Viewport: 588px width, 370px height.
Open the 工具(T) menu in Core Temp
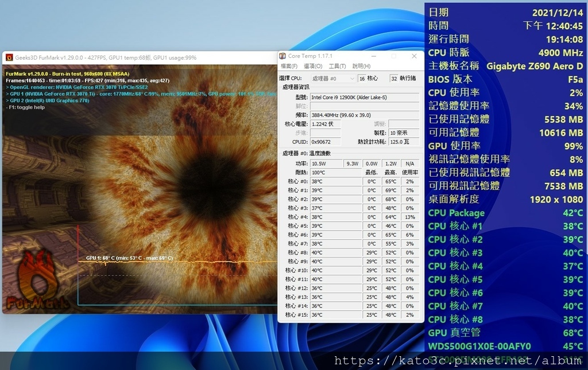(x=337, y=67)
